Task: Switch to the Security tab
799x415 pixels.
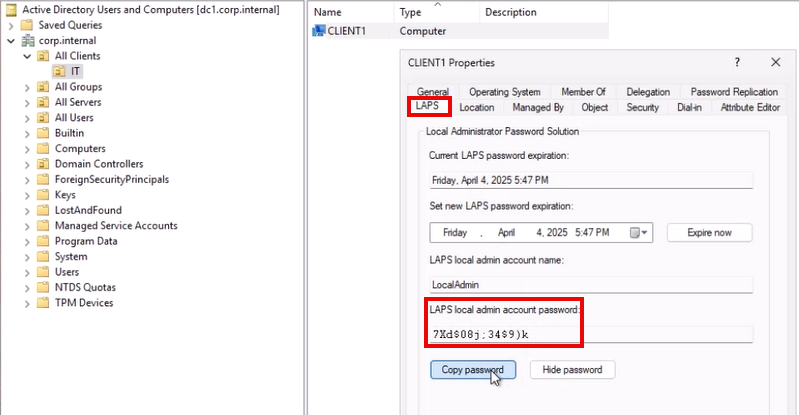Action: [x=643, y=108]
